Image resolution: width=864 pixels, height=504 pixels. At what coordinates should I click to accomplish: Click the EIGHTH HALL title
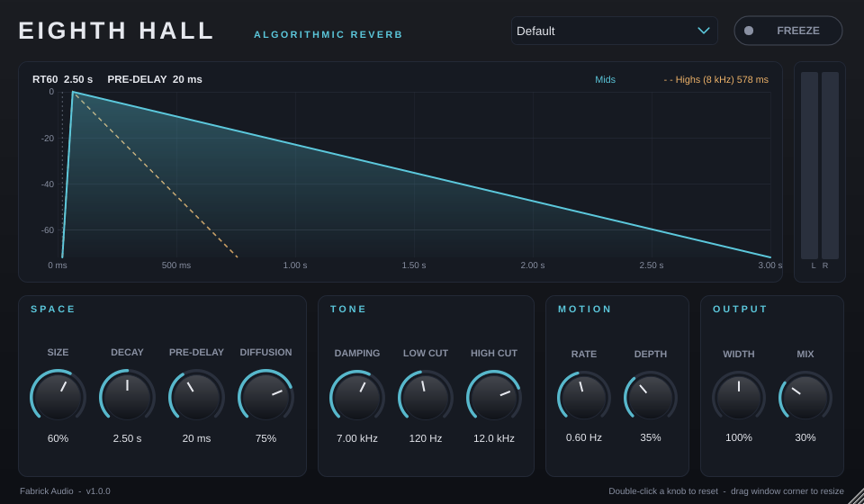pyautogui.click(x=116, y=31)
